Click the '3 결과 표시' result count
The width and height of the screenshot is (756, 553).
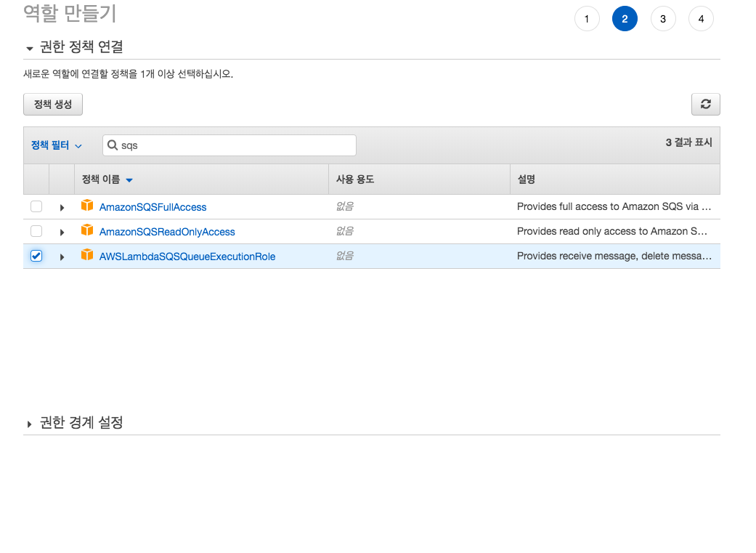tap(688, 142)
